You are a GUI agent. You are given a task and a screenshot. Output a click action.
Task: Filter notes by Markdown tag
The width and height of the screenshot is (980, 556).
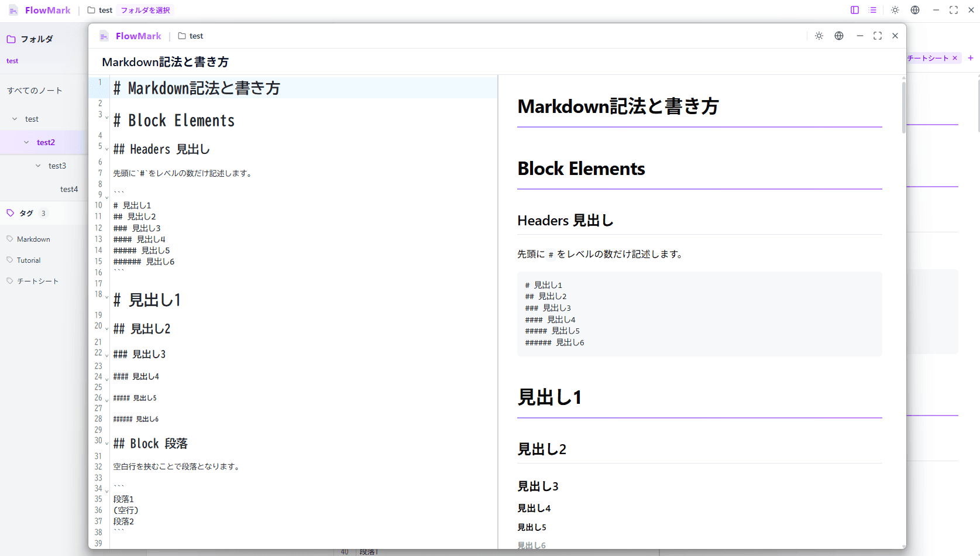[33, 239]
